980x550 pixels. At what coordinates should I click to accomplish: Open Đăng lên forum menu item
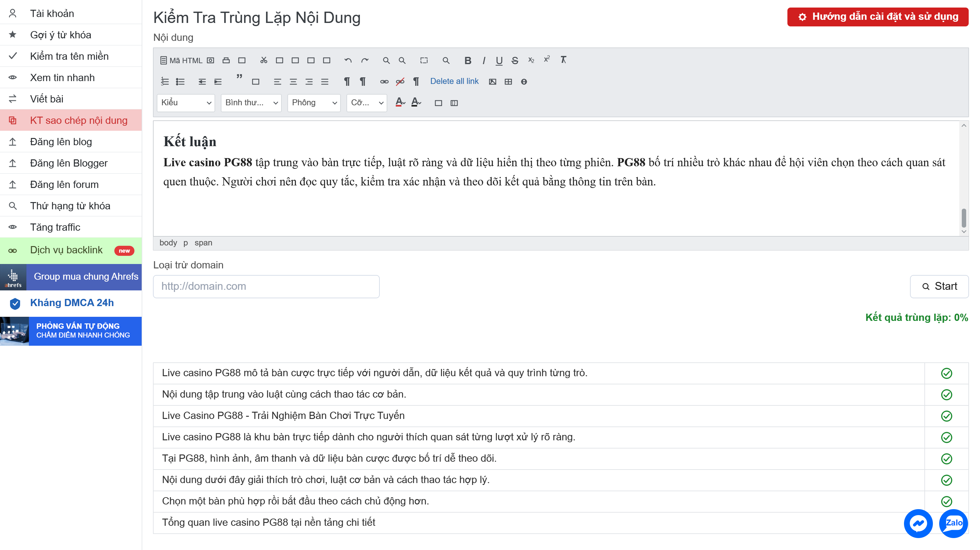coord(71,184)
